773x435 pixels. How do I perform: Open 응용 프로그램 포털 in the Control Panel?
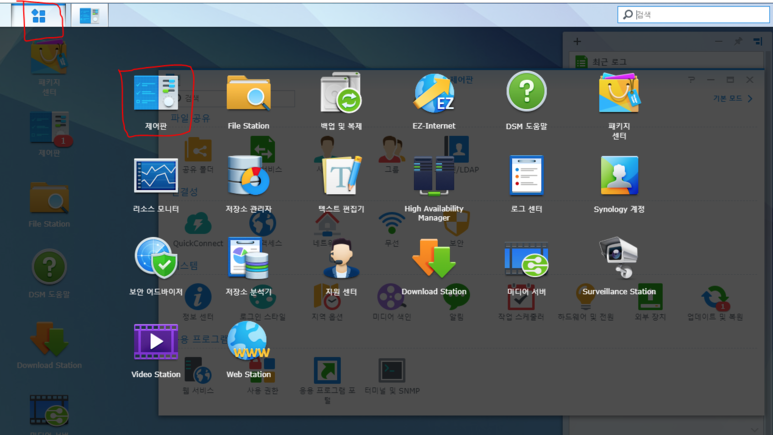327,381
